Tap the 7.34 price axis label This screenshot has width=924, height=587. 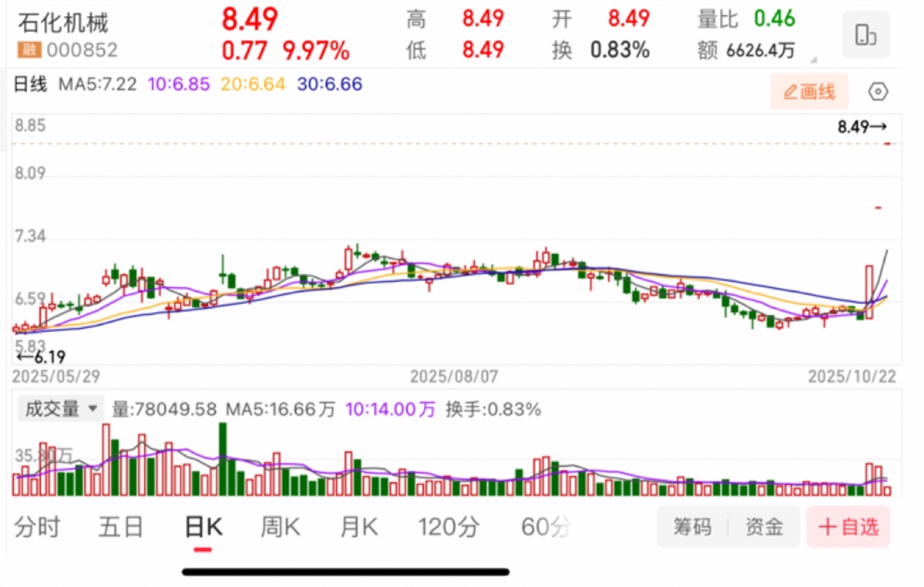(31, 237)
